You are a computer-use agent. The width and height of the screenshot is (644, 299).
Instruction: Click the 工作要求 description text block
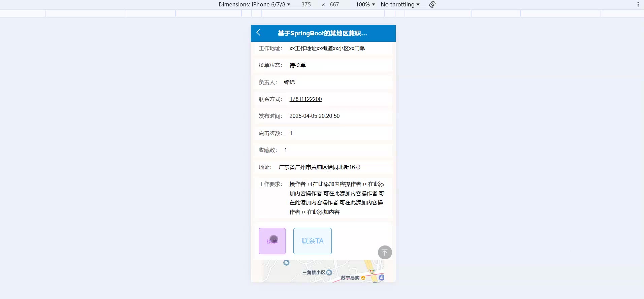click(x=337, y=198)
